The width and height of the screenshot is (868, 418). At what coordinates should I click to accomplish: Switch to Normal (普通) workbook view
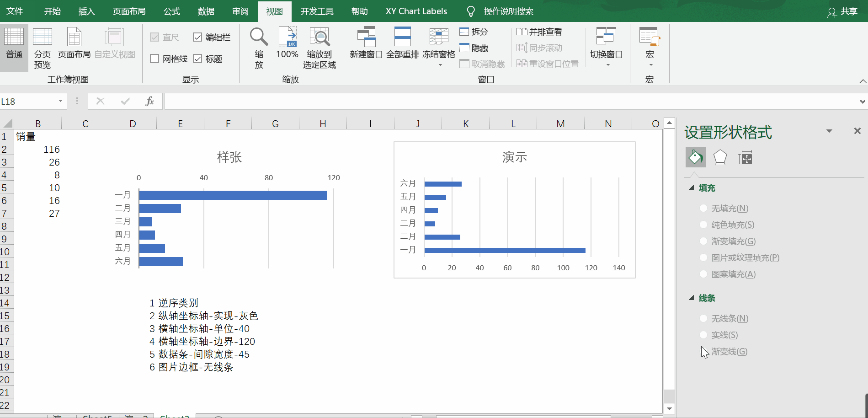(x=14, y=47)
